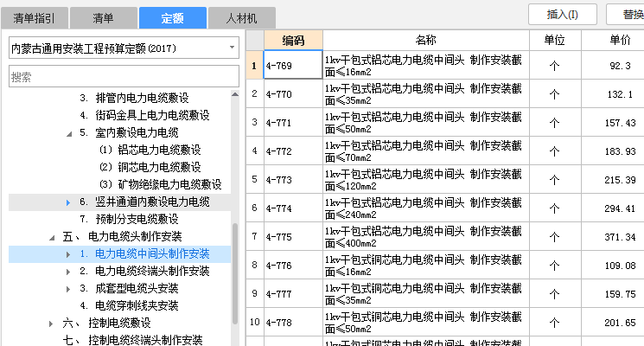Collapse the 5. 室内敷设电力电缆 node

pyautogui.click(x=69, y=133)
